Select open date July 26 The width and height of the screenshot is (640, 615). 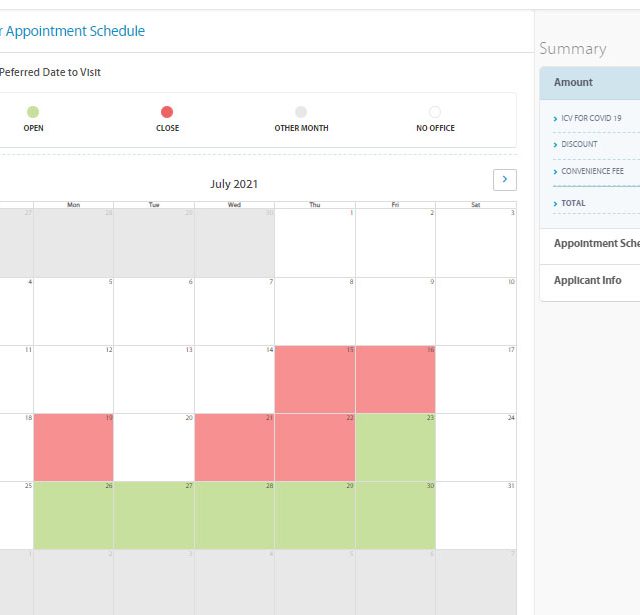coord(73,515)
